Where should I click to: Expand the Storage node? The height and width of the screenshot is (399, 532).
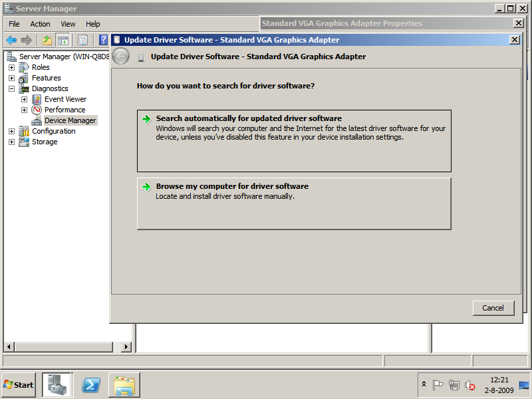click(x=11, y=142)
